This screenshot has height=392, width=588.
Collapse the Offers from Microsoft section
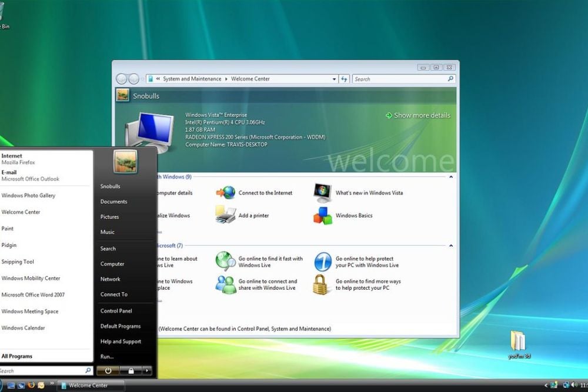coord(451,246)
